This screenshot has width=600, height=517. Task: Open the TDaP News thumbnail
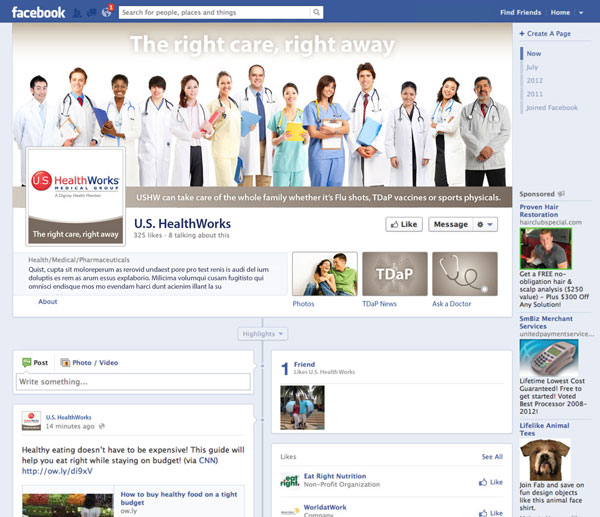[395, 274]
